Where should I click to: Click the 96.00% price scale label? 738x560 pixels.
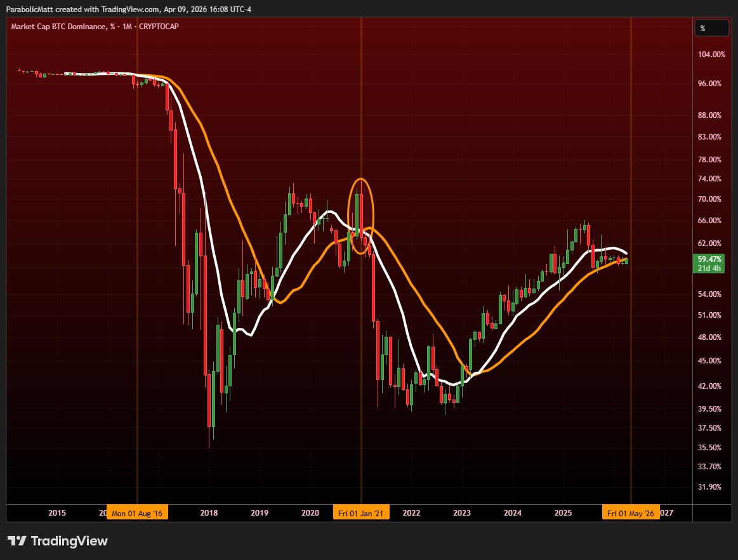pos(709,84)
